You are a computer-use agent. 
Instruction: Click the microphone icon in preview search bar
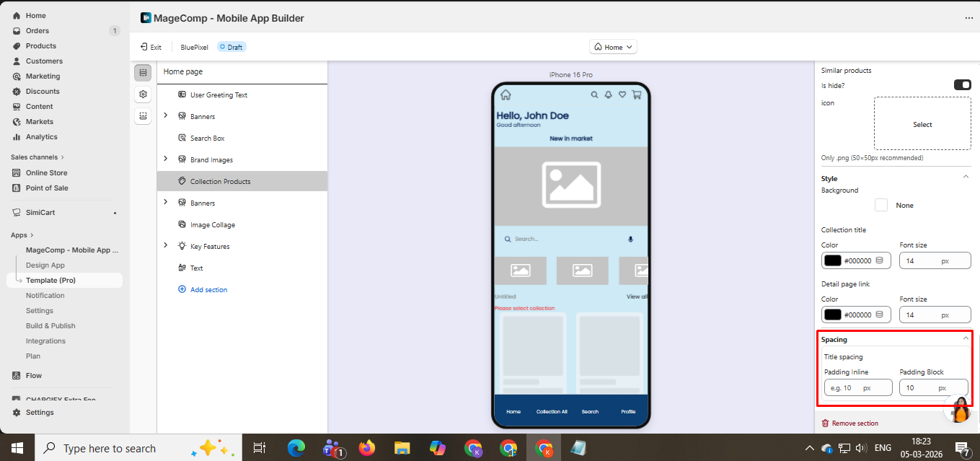pos(630,239)
